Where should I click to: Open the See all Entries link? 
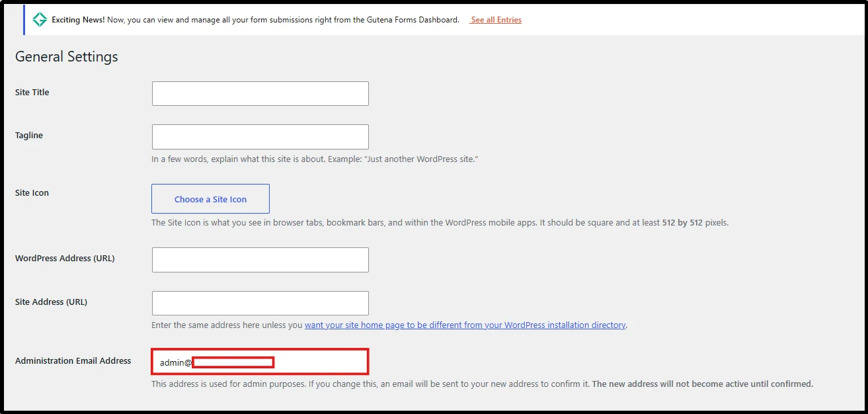(x=496, y=20)
